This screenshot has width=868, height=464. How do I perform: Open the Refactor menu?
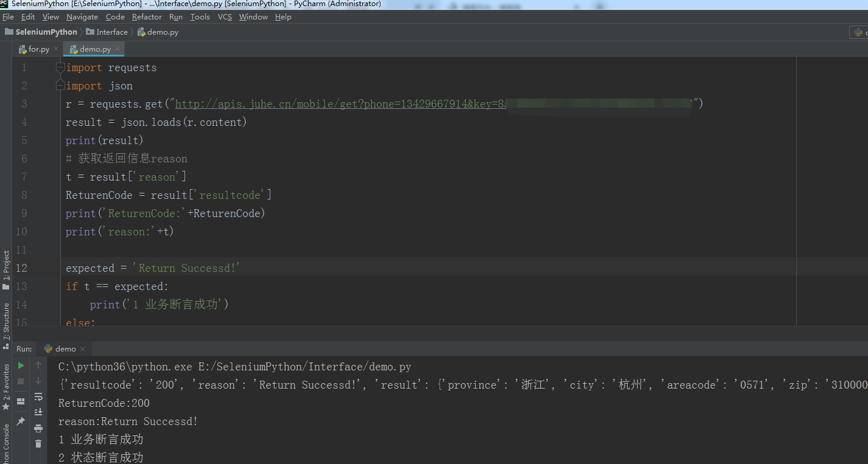pos(147,17)
